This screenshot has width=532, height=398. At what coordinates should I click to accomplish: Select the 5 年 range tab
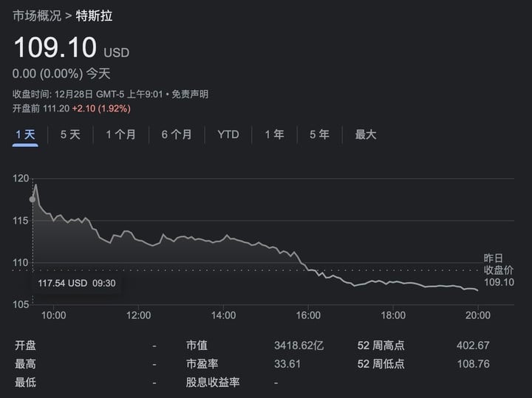click(319, 134)
